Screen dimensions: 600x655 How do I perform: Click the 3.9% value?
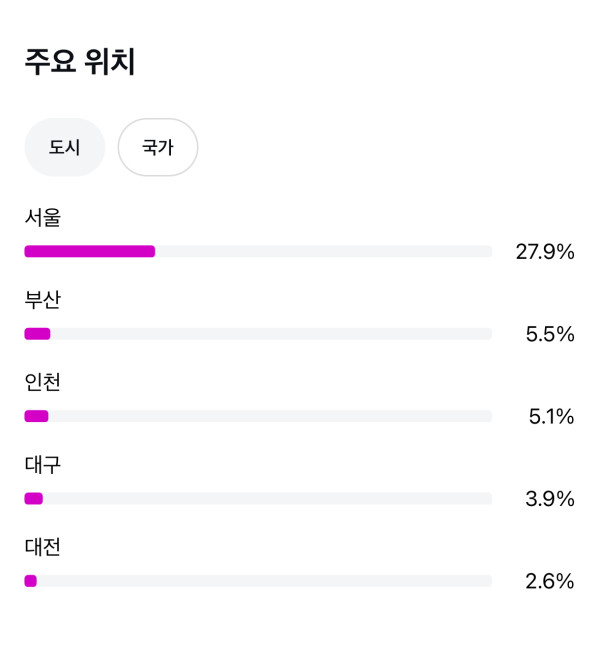click(550, 499)
